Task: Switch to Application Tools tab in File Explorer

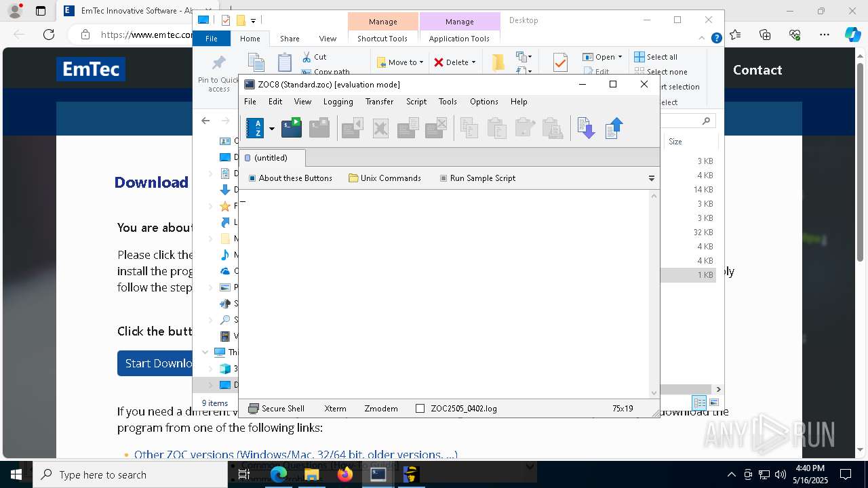Action: pyautogui.click(x=459, y=39)
